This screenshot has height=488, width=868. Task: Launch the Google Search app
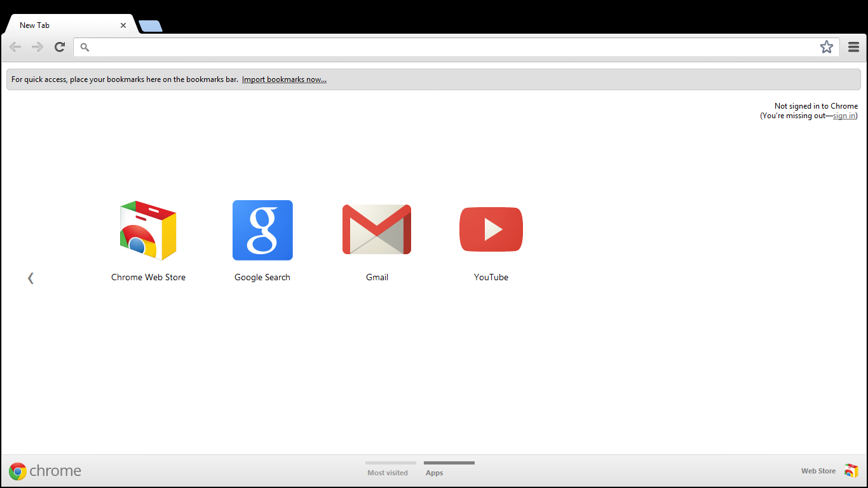pyautogui.click(x=262, y=230)
